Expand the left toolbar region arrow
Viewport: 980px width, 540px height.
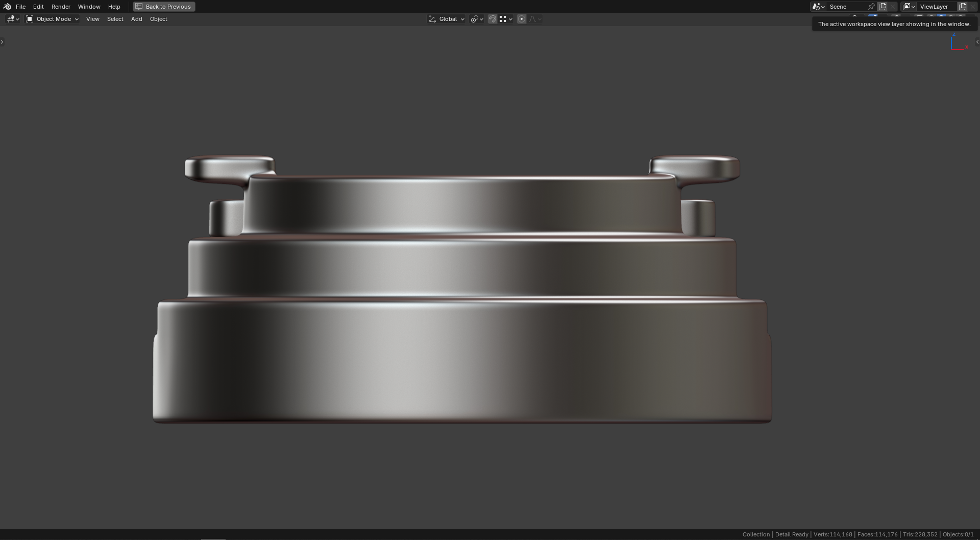(2, 42)
